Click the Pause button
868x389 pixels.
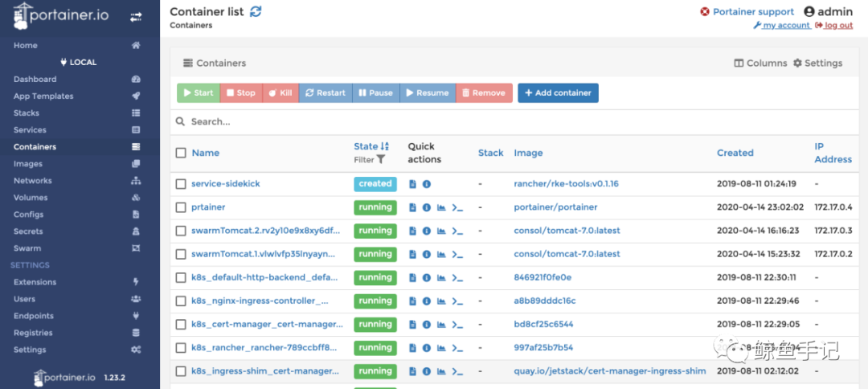[376, 93]
